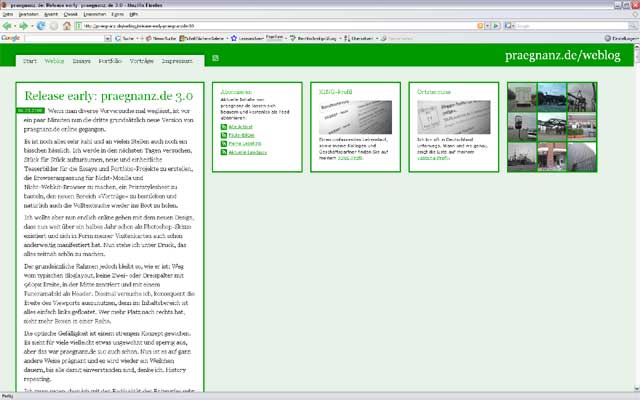Click the second feed link under Abonnieren

(241, 135)
